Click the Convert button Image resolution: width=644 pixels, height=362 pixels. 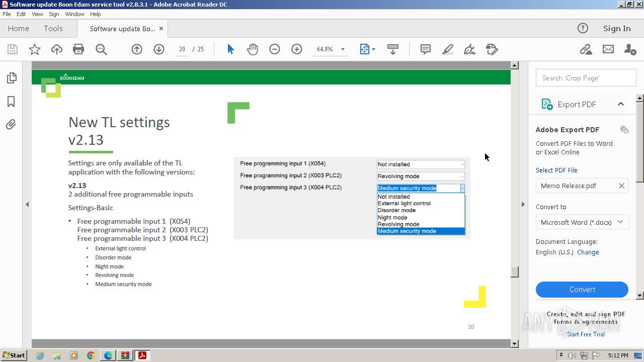(x=582, y=290)
